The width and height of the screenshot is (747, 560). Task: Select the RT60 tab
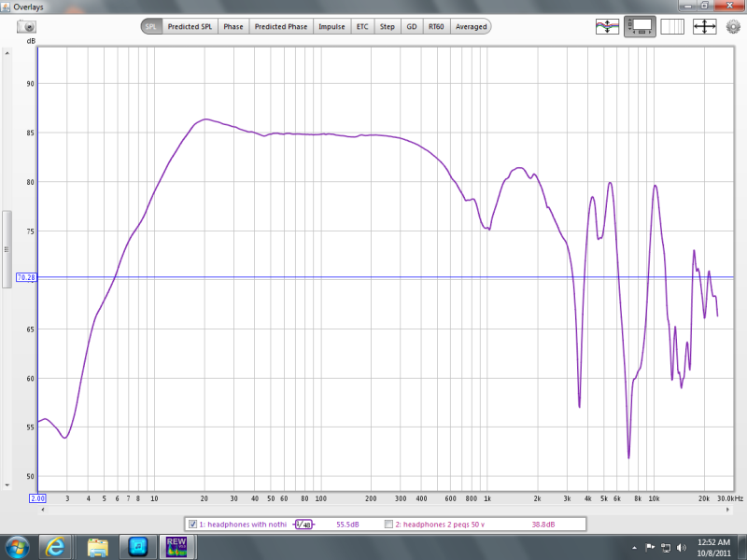pos(436,27)
